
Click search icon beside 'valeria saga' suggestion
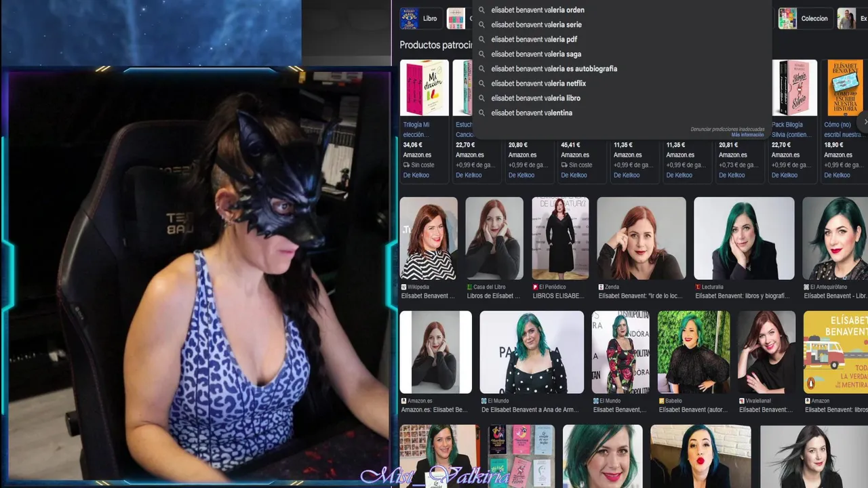(x=481, y=54)
